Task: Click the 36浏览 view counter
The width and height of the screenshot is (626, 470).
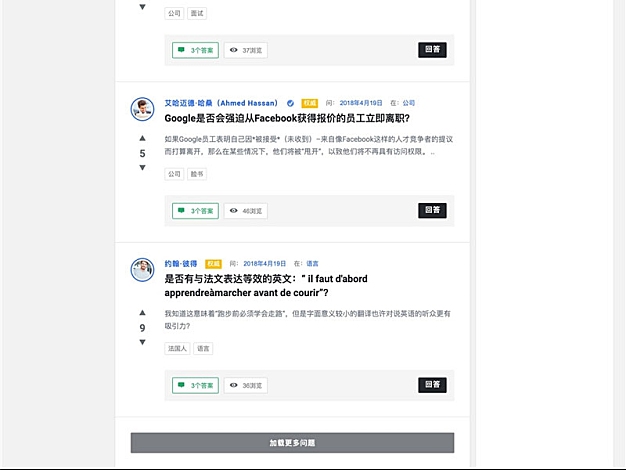Action: (246, 385)
